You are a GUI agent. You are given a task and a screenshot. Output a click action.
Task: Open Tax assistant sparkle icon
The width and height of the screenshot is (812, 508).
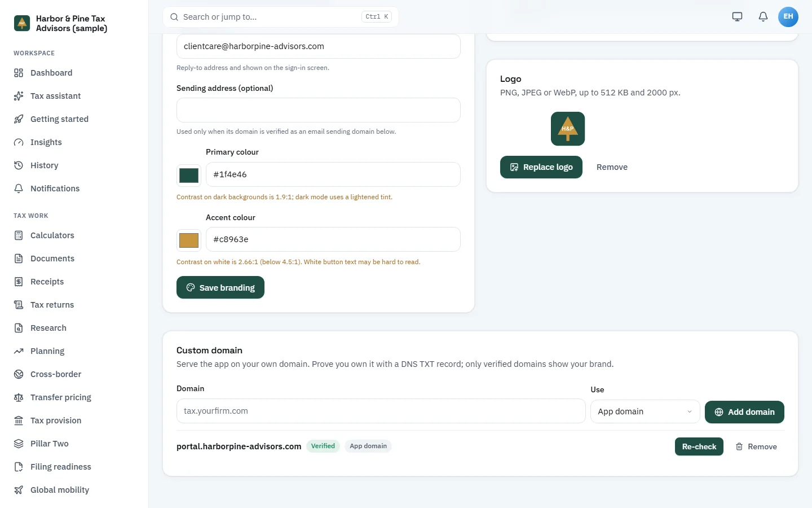[x=19, y=96]
